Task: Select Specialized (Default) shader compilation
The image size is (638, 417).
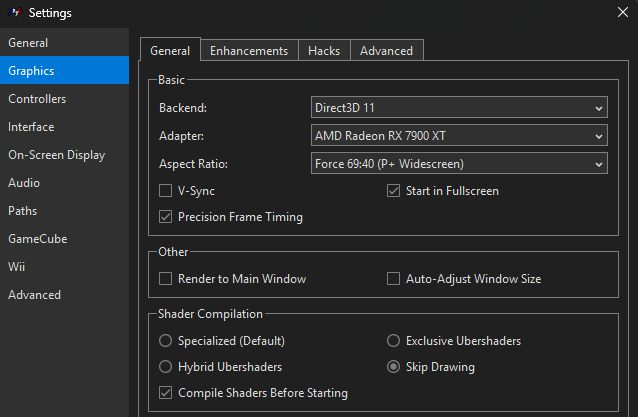Action: click(166, 341)
